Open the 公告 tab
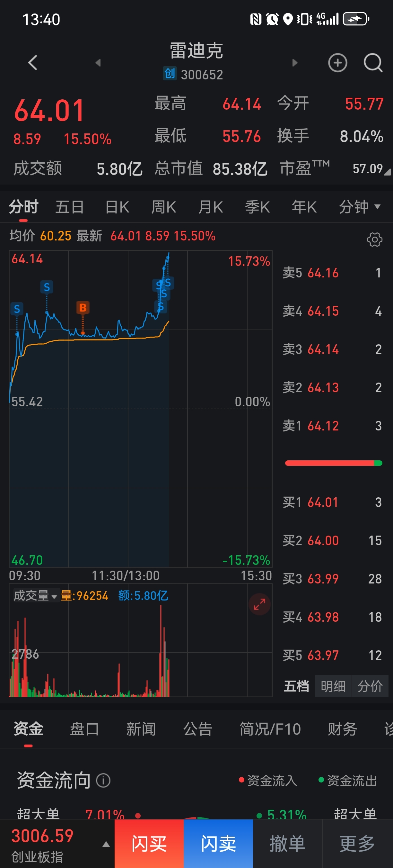The image size is (393, 868). coord(198,729)
